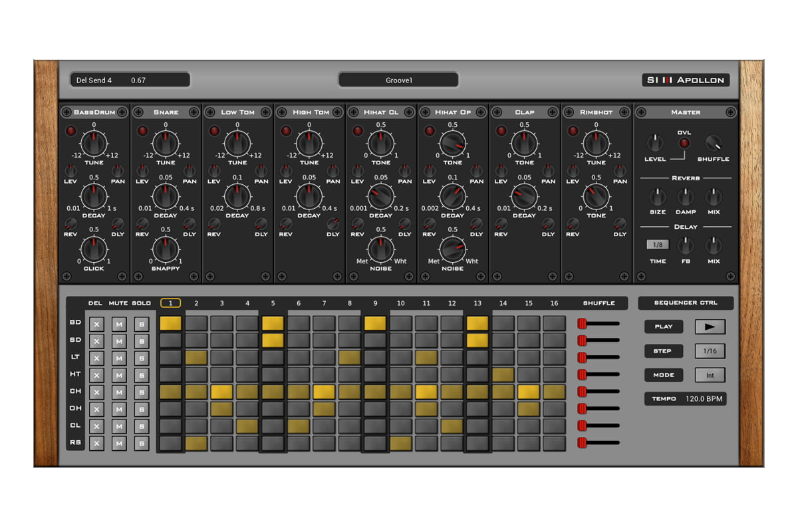Open the Groove1 preset selector
Viewport: 798px width, 532px height.
coord(398,80)
